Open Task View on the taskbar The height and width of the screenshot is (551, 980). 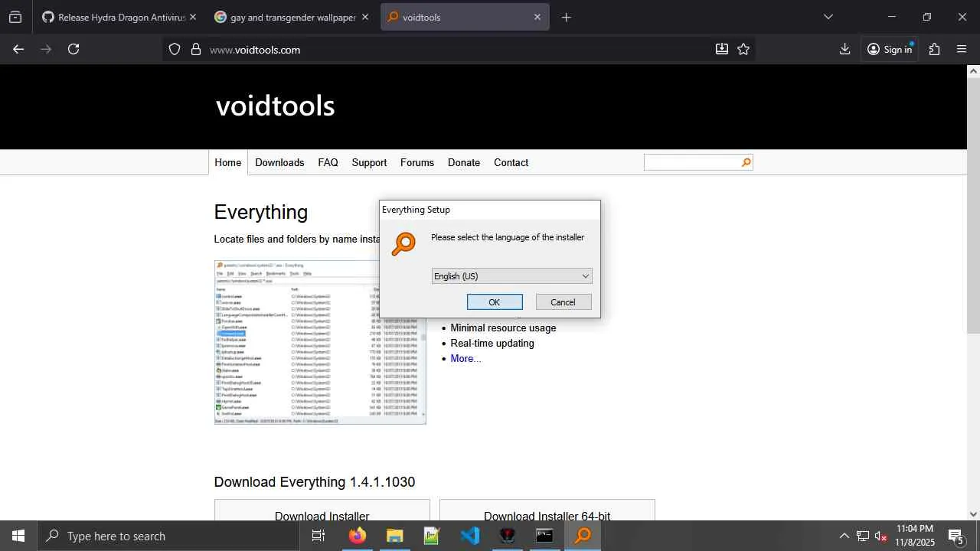[318, 536]
